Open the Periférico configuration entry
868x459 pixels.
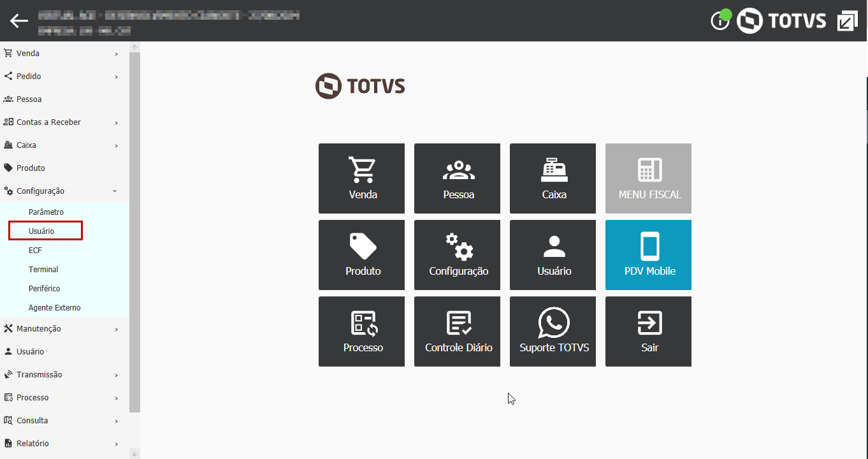pos(44,288)
